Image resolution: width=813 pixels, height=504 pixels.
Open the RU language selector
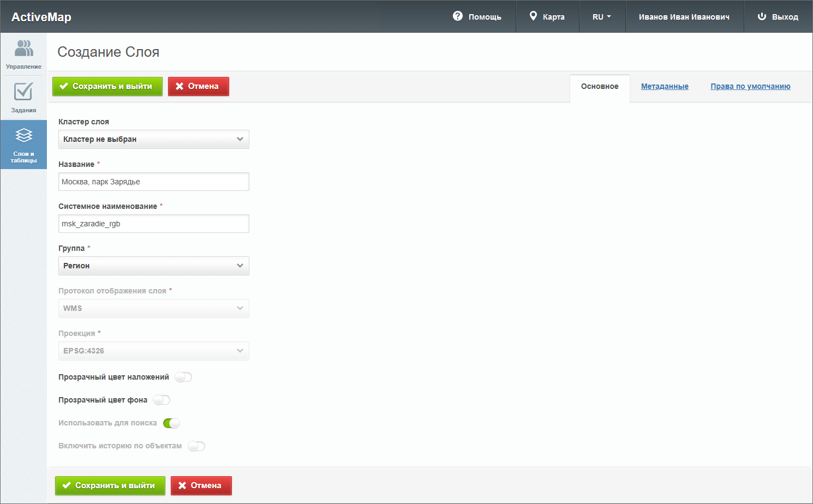pyautogui.click(x=601, y=17)
